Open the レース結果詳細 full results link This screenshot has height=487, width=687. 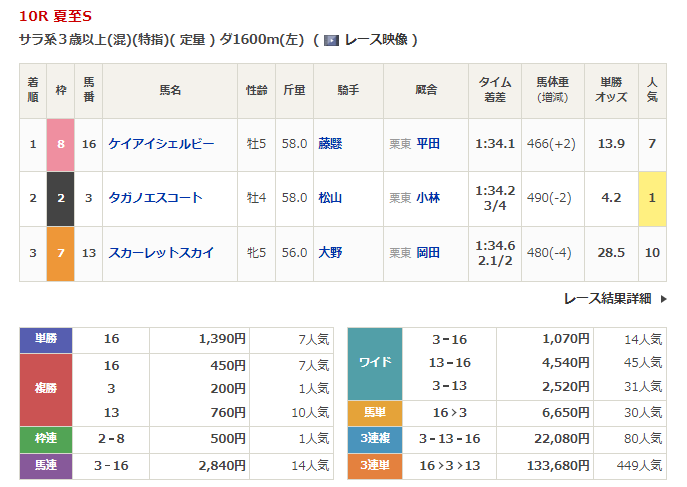(x=607, y=299)
